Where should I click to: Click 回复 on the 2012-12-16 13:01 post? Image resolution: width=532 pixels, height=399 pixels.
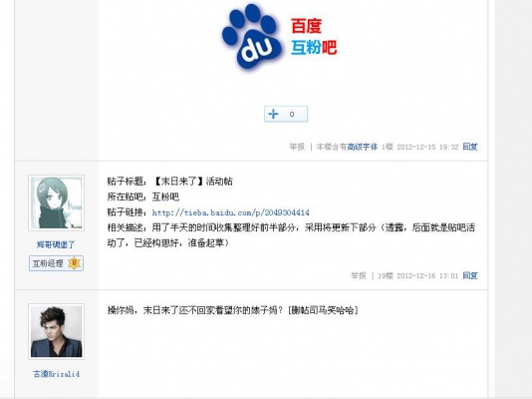click(470, 275)
